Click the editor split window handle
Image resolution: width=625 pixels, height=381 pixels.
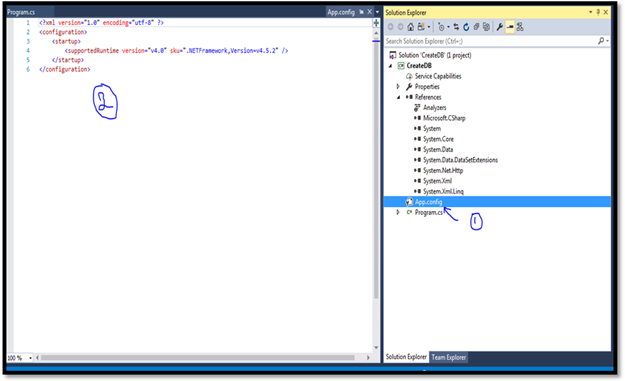[x=376, y=24]
